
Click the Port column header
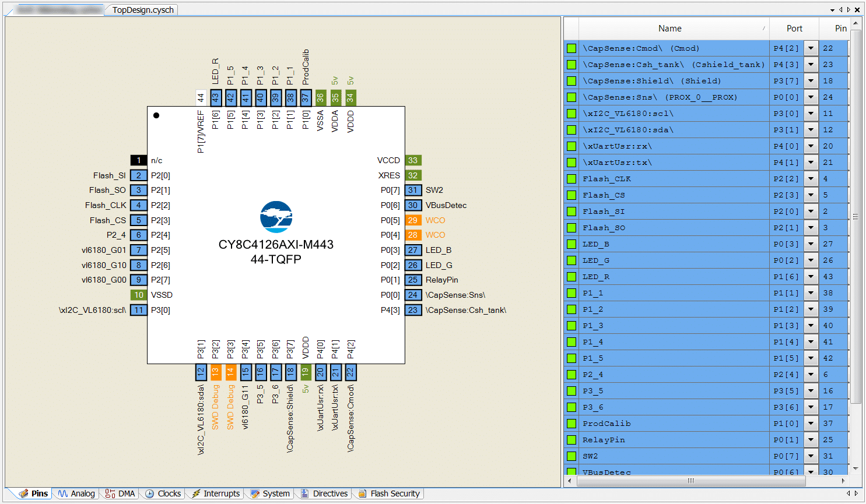[794, 29]
